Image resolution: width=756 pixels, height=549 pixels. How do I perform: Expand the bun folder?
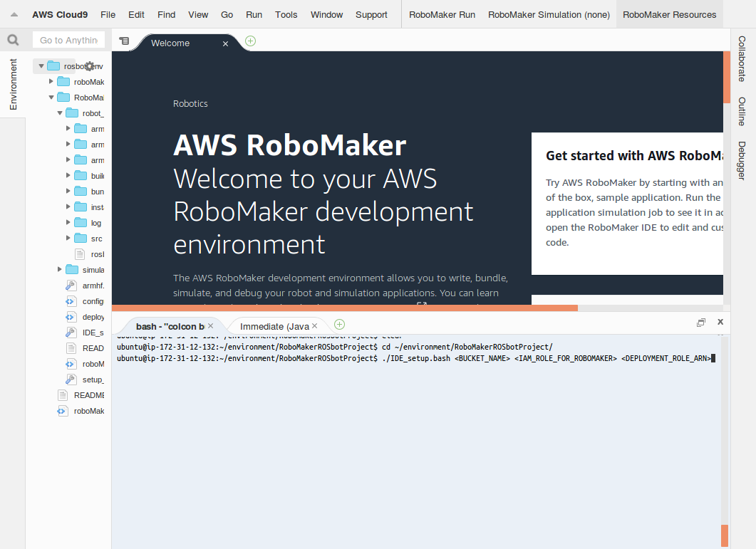point(68,191)
